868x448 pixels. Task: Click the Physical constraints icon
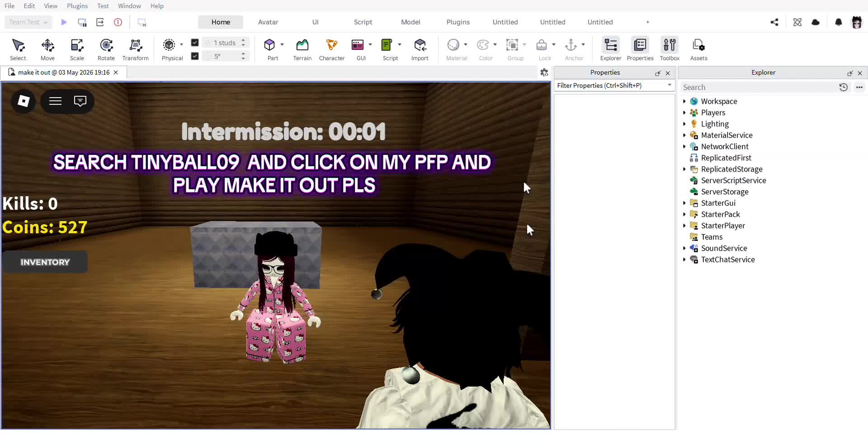point(169,45)
